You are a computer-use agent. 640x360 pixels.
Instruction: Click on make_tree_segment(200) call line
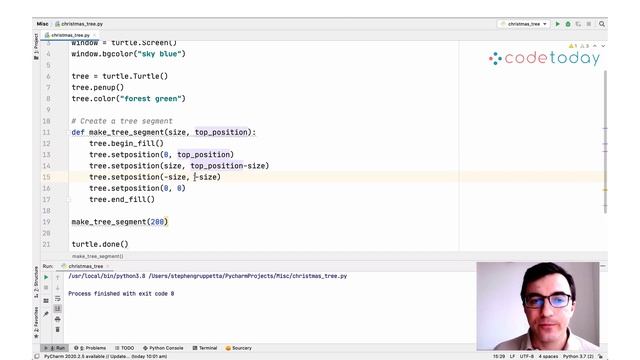120,222
